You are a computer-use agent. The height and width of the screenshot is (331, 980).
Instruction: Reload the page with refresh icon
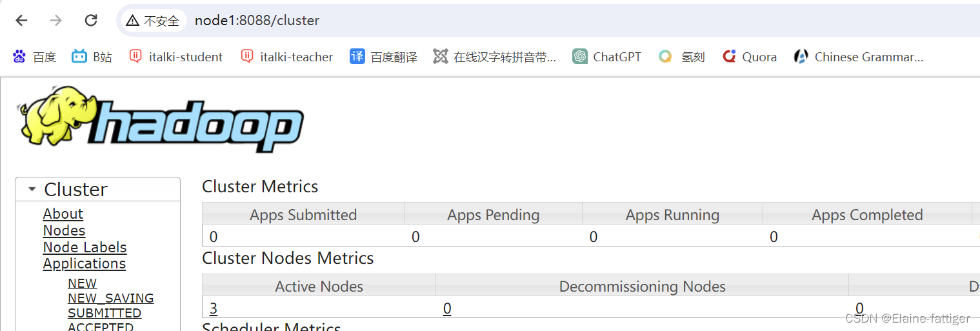click(91, 21)
